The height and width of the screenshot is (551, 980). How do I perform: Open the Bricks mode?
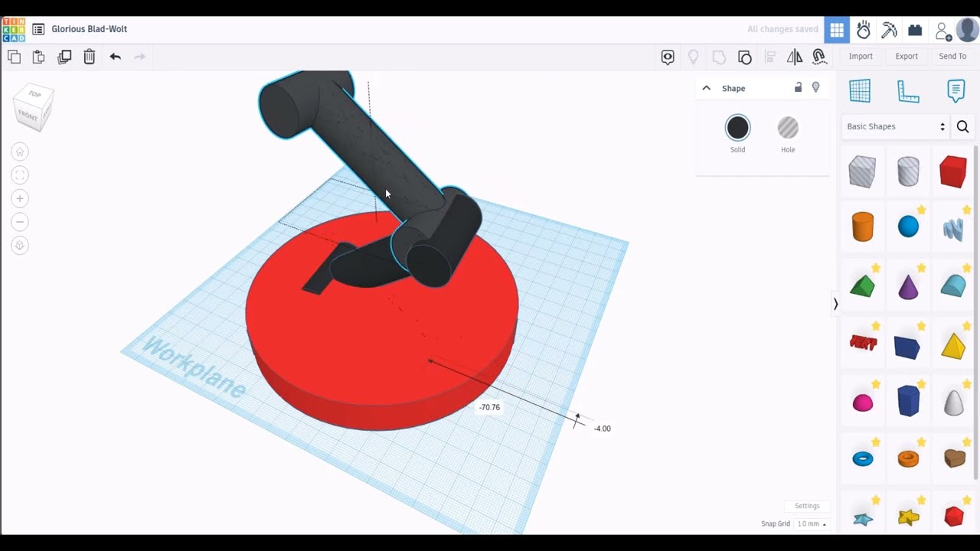915,30
